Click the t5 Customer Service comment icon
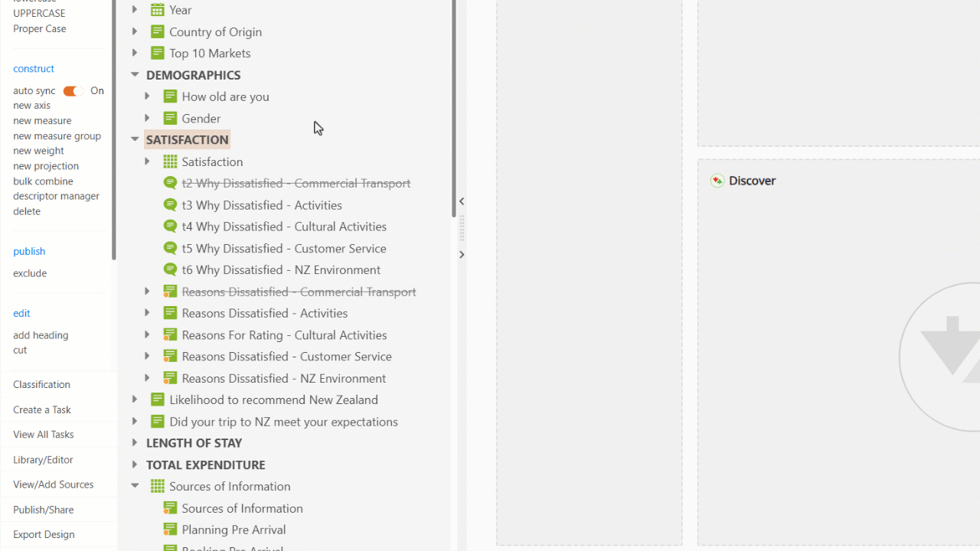Image resolution: width=980 pixels, height=551 pixels. (x=170, y=248)
